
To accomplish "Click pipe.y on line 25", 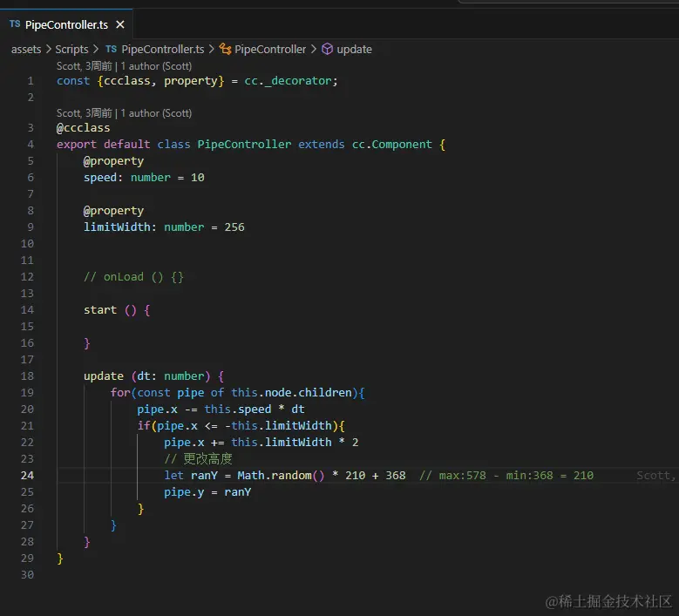I will click(x=184, y=492).
